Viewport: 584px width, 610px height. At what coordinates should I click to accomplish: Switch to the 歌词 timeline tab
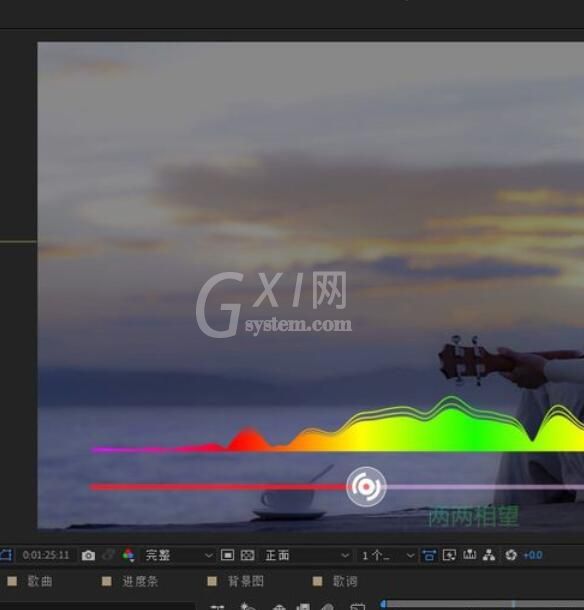tap(345, 582)
